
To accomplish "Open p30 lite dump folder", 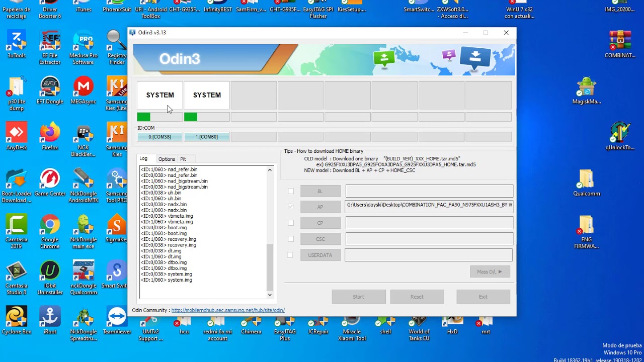I will (x=17, y=94).
